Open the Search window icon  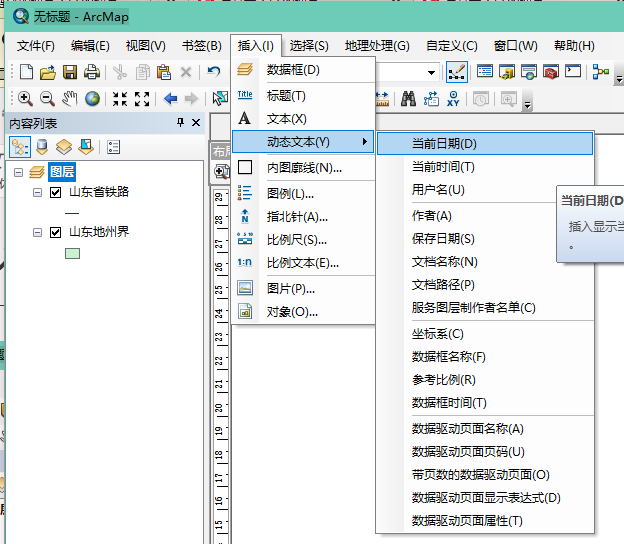(x=529, y=72)
